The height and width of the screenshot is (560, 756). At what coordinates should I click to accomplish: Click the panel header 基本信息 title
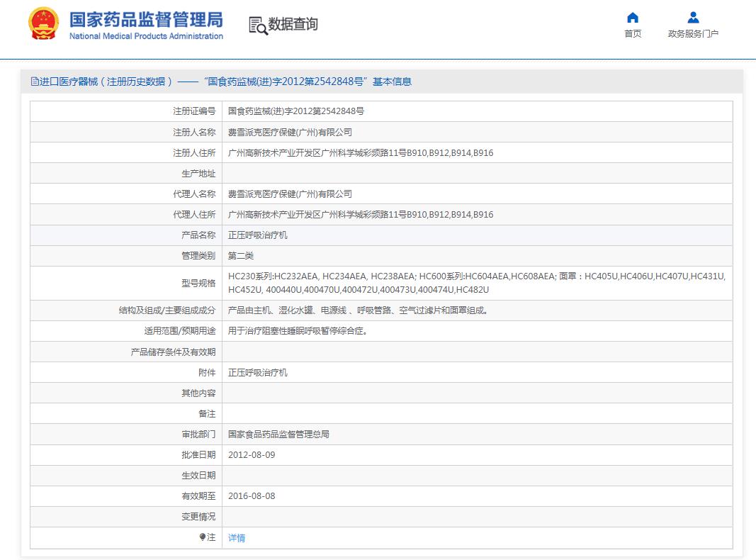pos(222,82)
